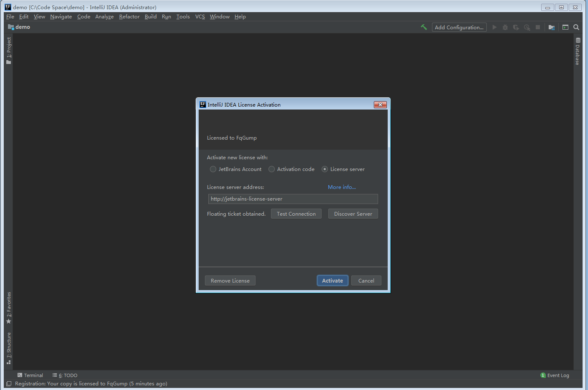Viewport: 588px width, 390px height.
Task: Follow the More info... link
Action: [342, 187]
